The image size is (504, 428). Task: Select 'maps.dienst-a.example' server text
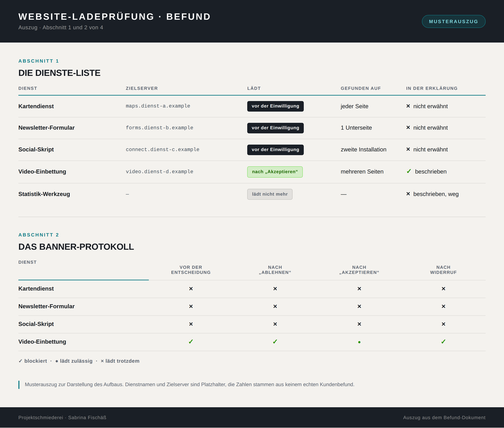158,106
